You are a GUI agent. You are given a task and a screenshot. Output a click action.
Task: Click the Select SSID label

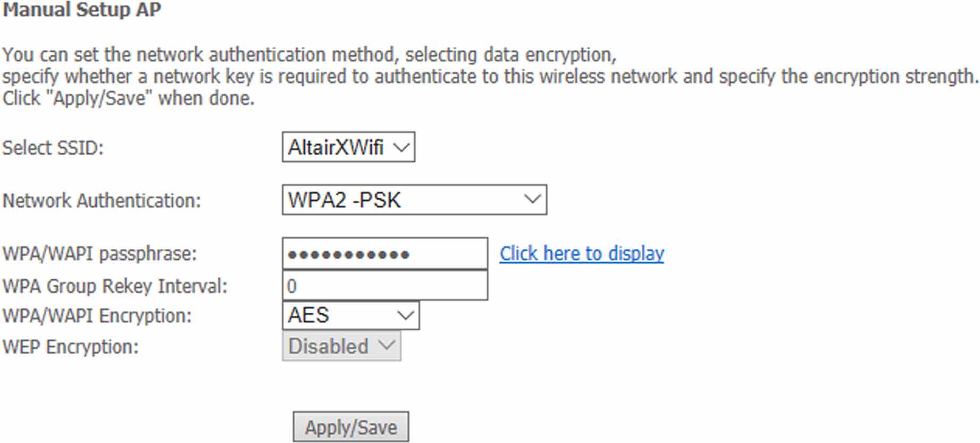pyautogui.click(x=53, y=148)
